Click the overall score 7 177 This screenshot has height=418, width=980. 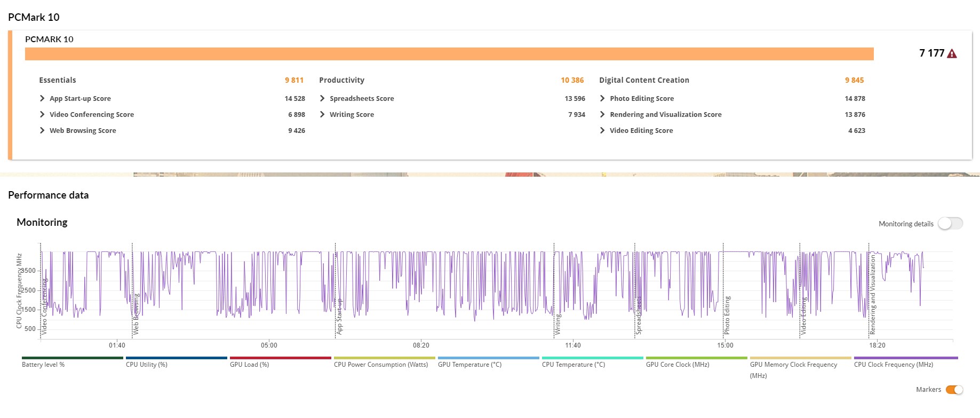click(x=931, y=53)
